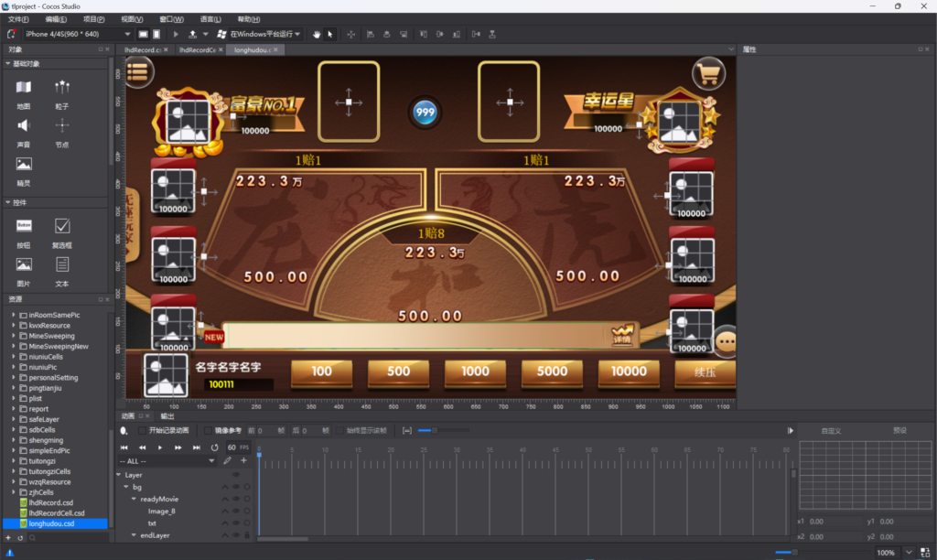The image size is (937, 560).
Task: Collapse the 基础对象 section
Action: pos(8,64)
